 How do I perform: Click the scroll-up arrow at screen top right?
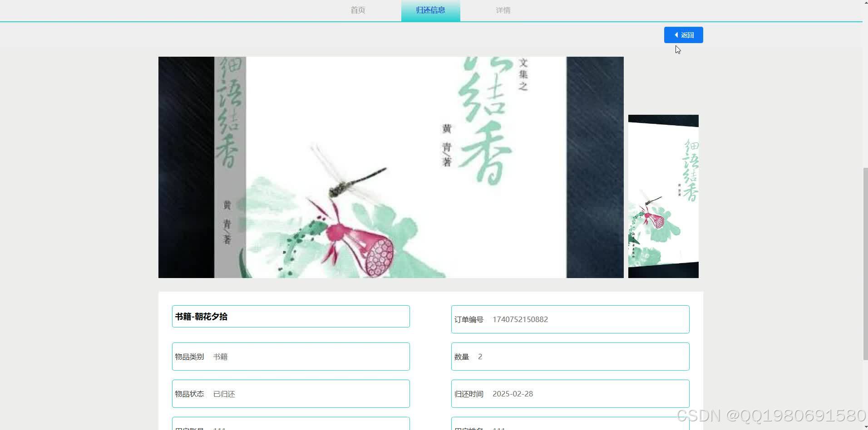(x=864, y=3)
